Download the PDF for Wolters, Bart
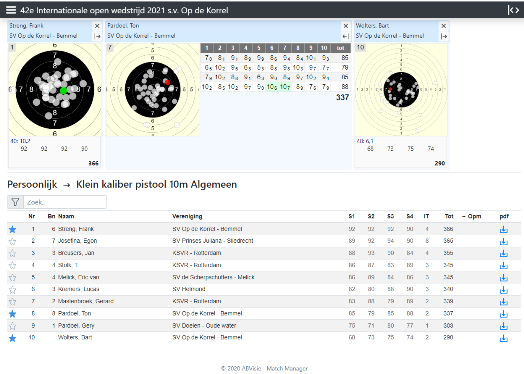 coord(504,338)
